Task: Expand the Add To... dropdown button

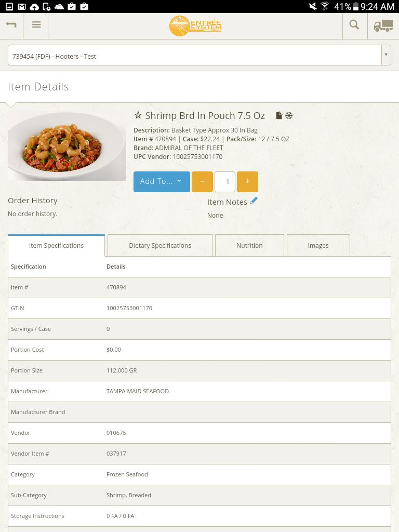Action: [x=162, y=181]
